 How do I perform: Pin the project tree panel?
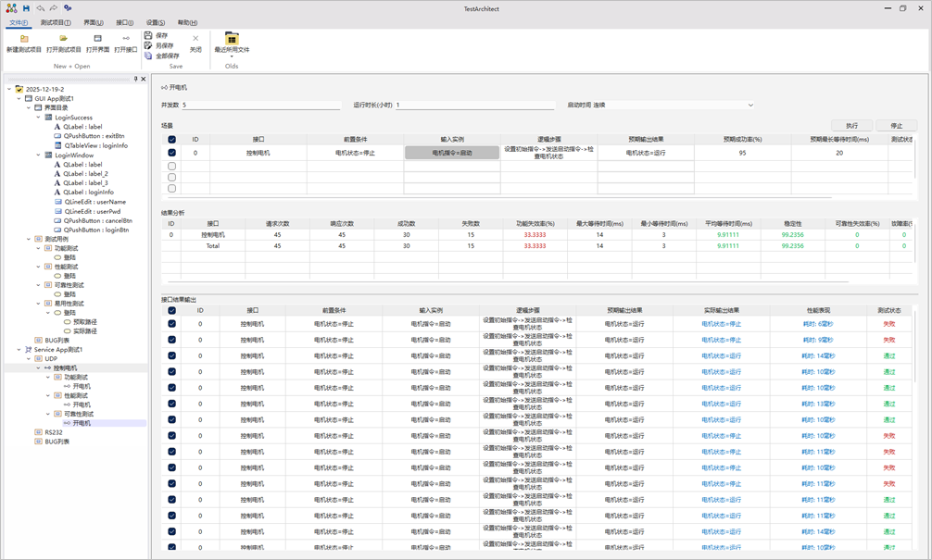(135, 80)
